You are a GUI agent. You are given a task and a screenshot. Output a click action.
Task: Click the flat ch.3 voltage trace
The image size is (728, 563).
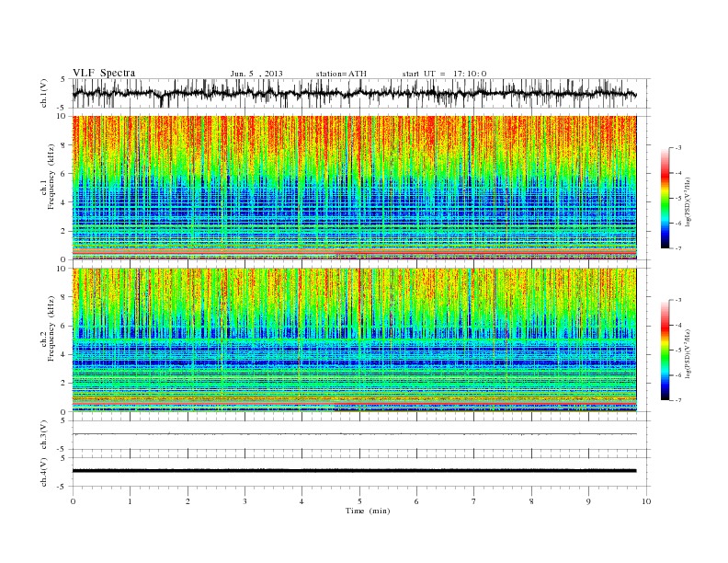[354, 434]
